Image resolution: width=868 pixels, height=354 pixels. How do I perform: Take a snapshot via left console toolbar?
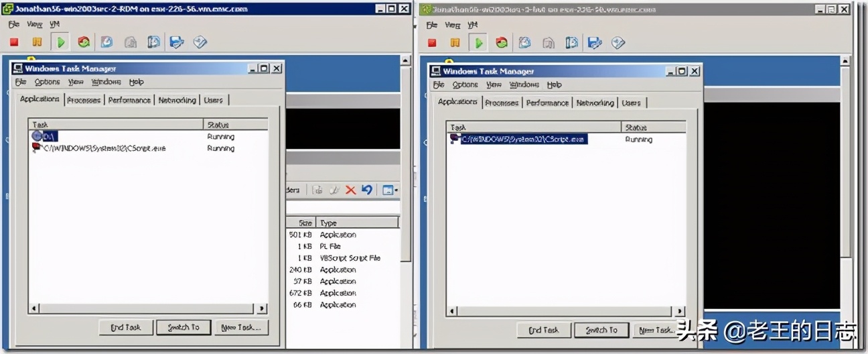107,42
